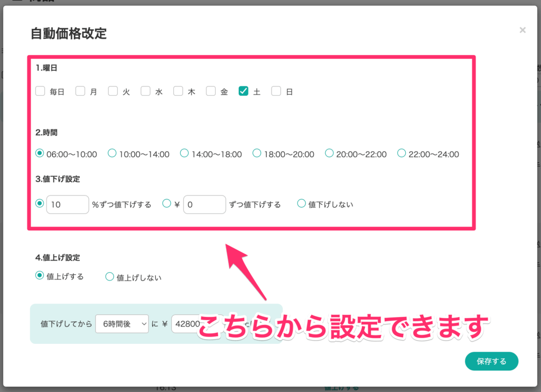Viewport: 541px width, 392px height.
Task: Select the 値上げする radio option
Action: pos(40,275)
